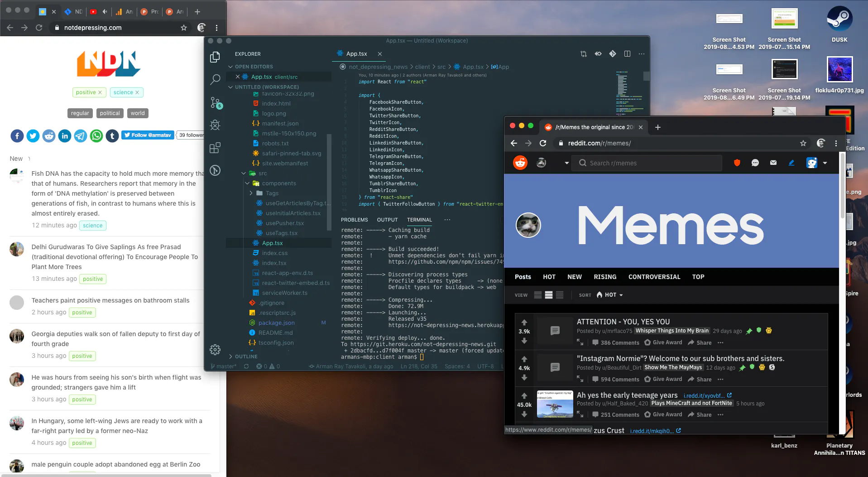The width and height of the screenshot is (868, 477).
Task: Bookmark the reddit.com page with the star
Action: (803, 143)
